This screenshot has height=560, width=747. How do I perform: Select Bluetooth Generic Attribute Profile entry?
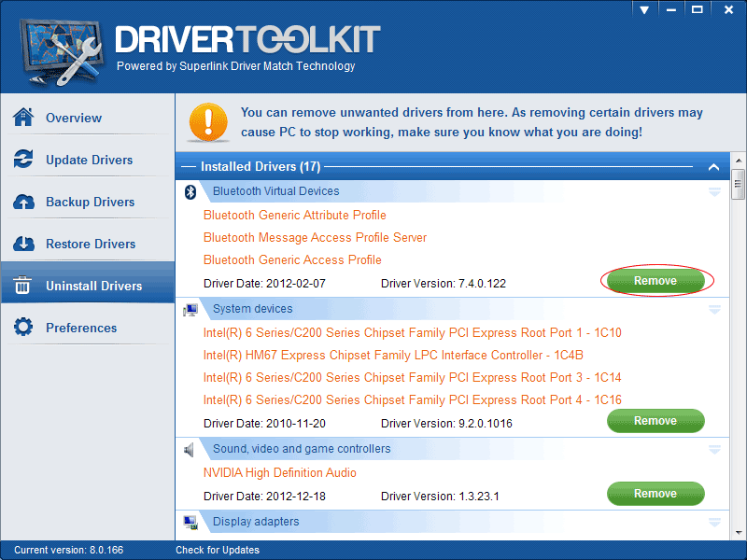click(x=294, y=215)
